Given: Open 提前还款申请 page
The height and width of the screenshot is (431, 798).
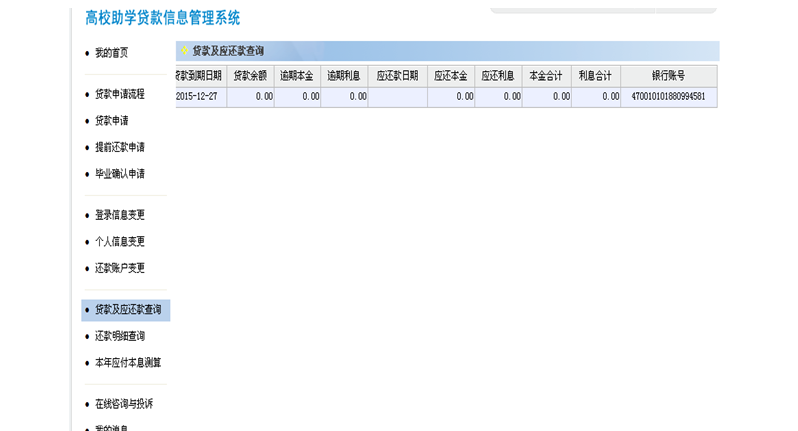Looking at the screenshot, I should pyautogui.click(x=119, y=147).
